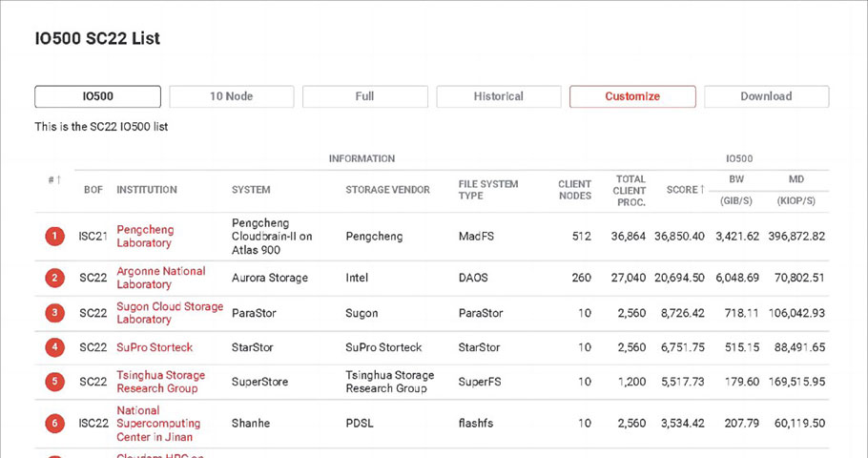
Task: Open the Historical list tab
Action: [499, 96]
